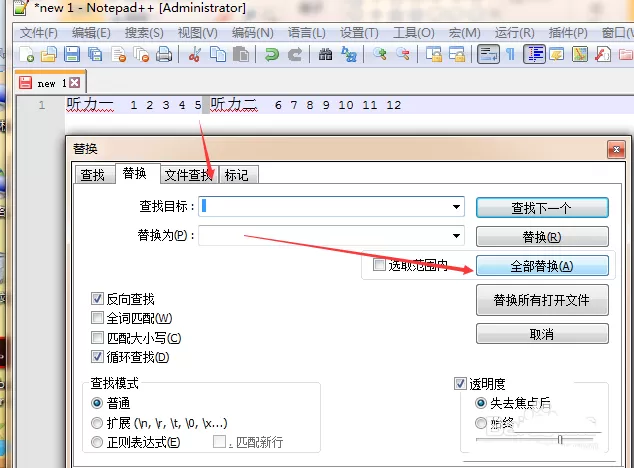Close current document via toolbar Close icon
This screenshot has width=634, height=468.
118,55
